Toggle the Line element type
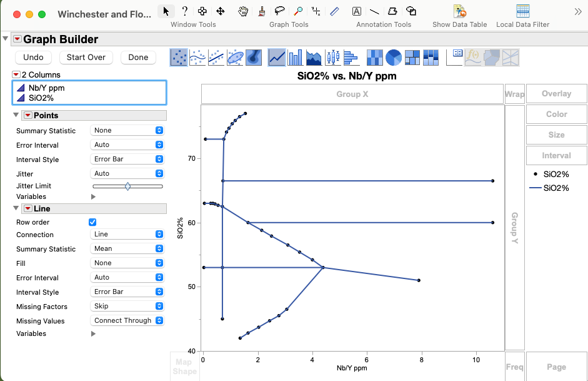The height and width of the screenshot is (381, 588). click(x=277, y=58)
